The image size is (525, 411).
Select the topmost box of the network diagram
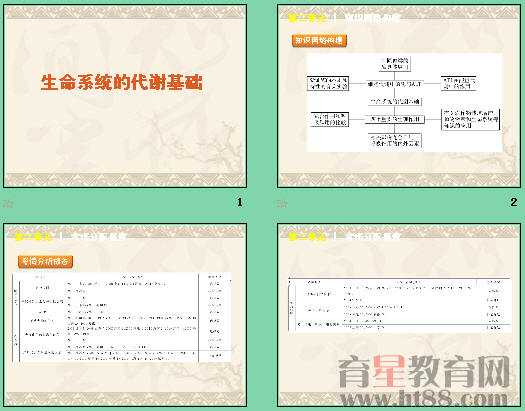(395, 64)
